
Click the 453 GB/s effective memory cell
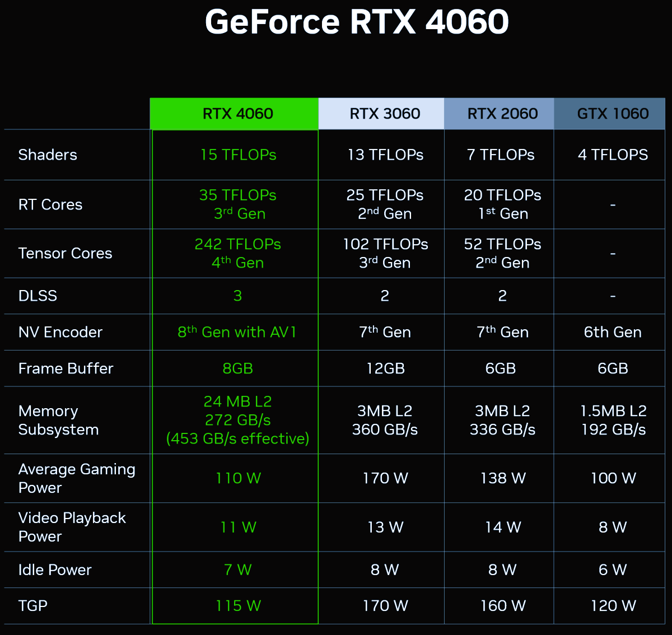(x=237, y=438)
